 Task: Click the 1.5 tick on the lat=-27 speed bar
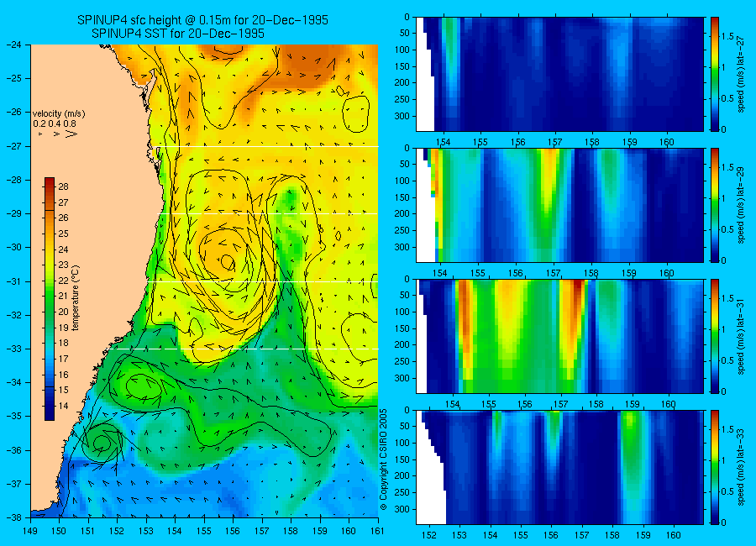pyautogui.click(x=727, y=36)
